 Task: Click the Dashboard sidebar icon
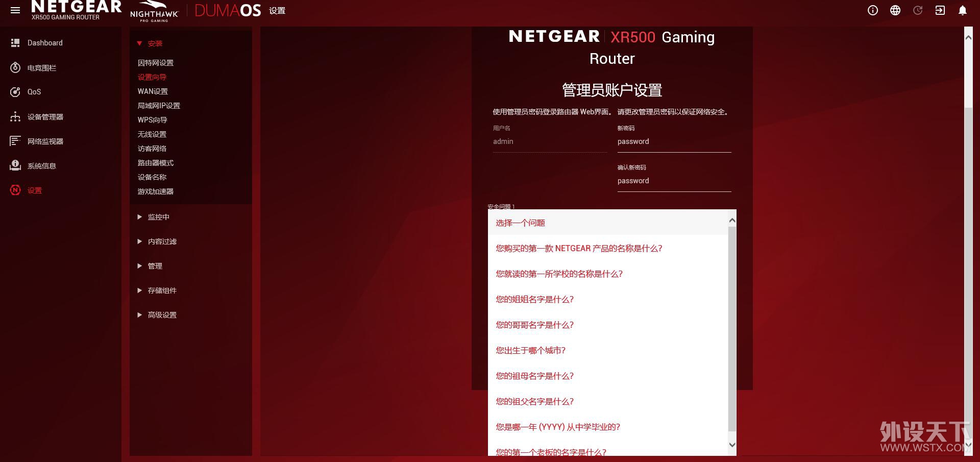click(15, 43)
